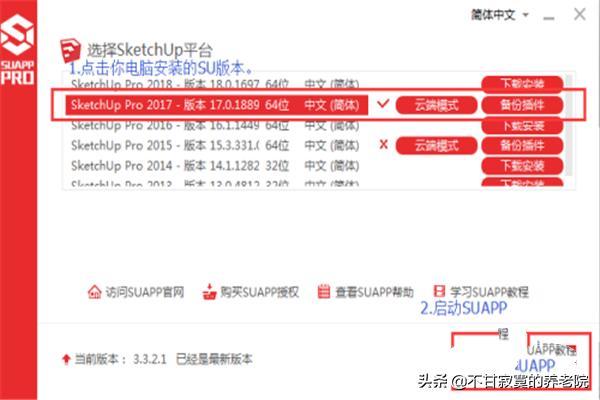The height and width of the screenshot is (400, 600).
Task: Open the 访问SUAPP官网 link
Action: point(136,292)
